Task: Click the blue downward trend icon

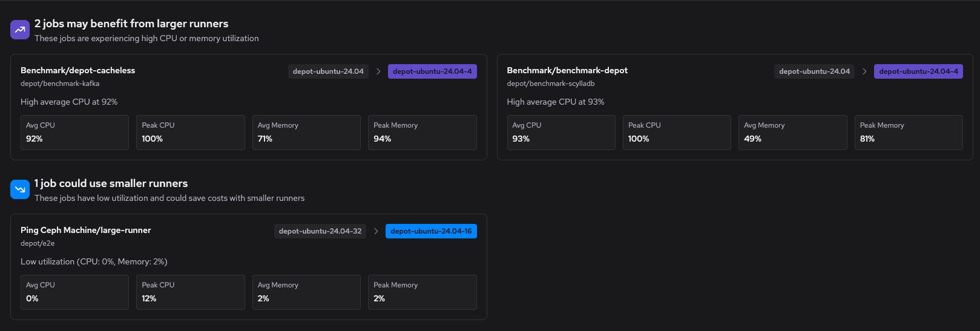Action: (x=20, y=189)
